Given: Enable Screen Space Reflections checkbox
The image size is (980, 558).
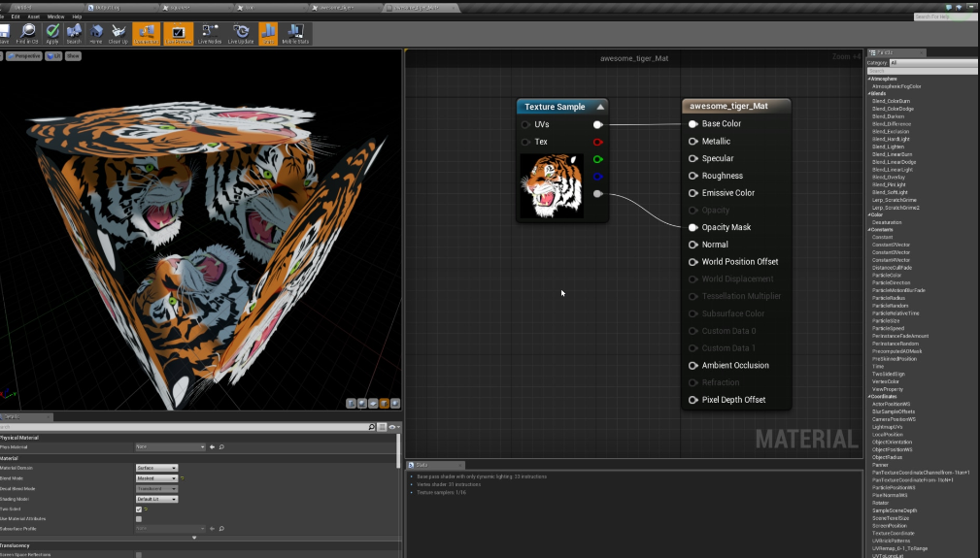Looking at the screenshot, I should coord(139,554).
